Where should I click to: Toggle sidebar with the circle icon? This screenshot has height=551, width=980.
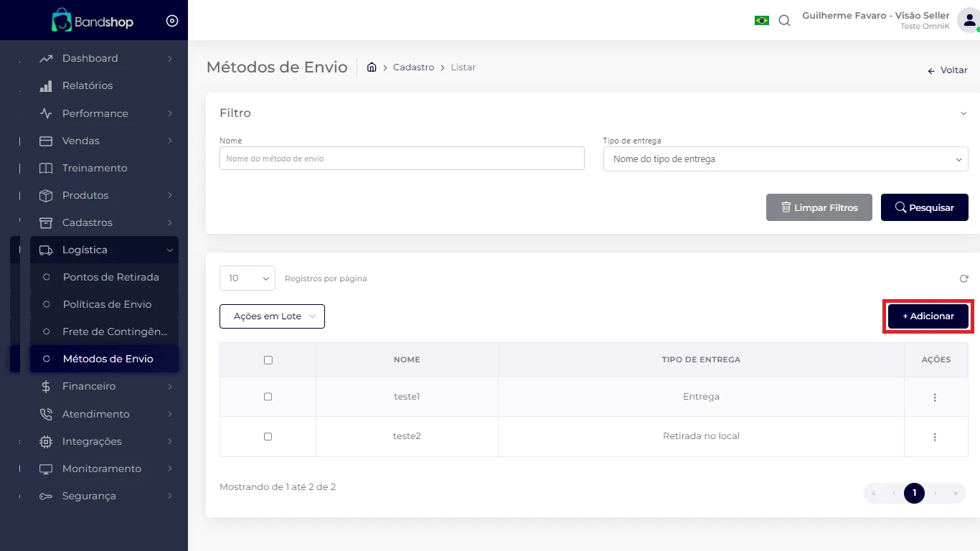click(172, 21)
